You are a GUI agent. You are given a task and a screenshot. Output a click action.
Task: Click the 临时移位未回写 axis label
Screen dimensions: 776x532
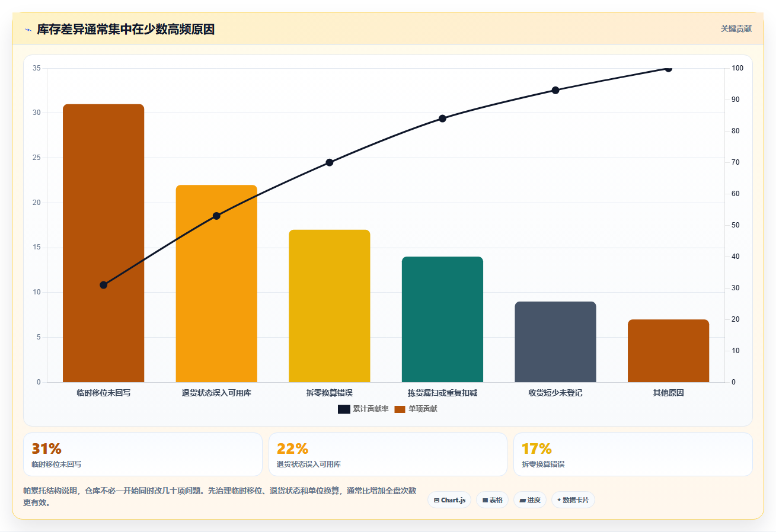click(x=104, y=393)
